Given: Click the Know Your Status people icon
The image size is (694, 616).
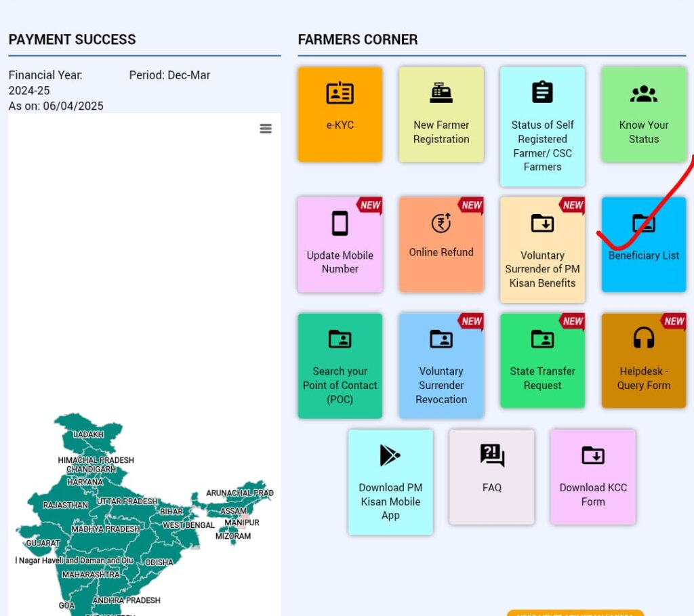Looking at the screenshot, I should coord(644,94).
